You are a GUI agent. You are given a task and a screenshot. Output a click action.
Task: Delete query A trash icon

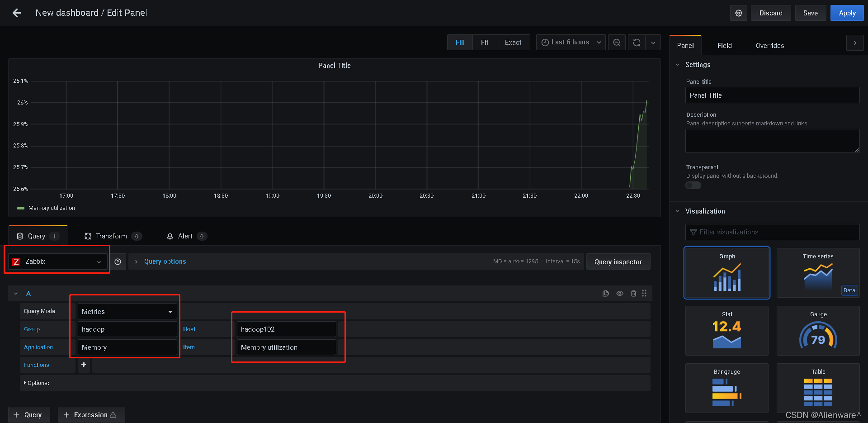(x=633, y=294)
